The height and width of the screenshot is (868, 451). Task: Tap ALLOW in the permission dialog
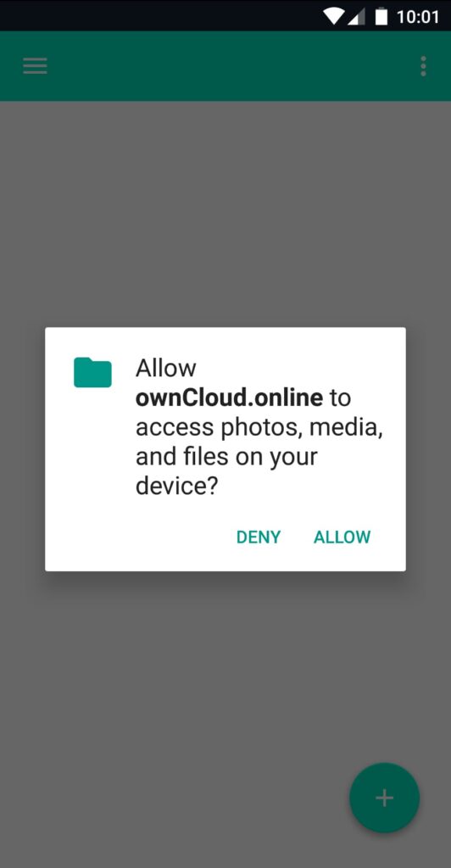pyautogui.click(x=342, y=537)
